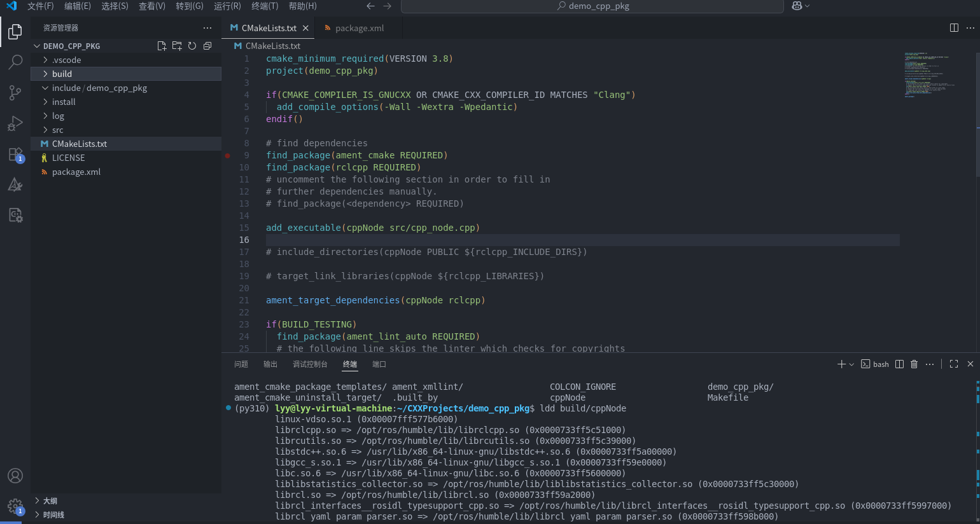The height and width of the screenshot is (524, 980).
Task: Kill the terminal with trash icon
Action: pos(914,364)
